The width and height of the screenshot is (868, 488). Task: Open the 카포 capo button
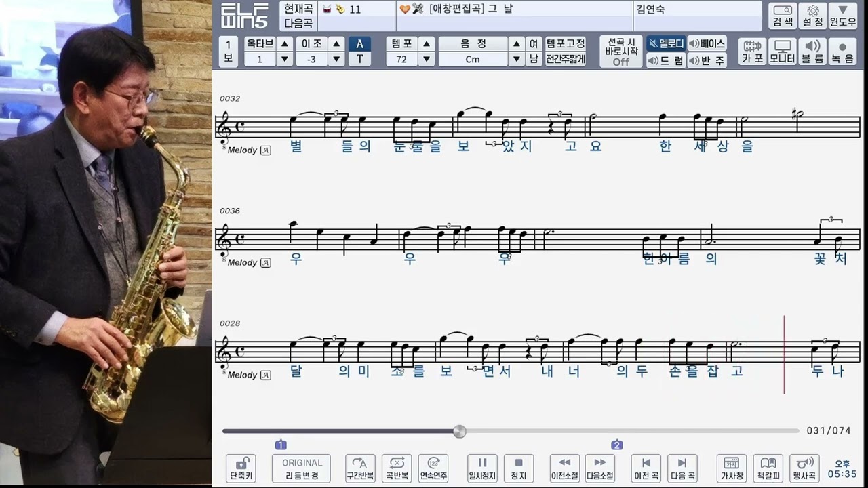(x=753, y=52)
